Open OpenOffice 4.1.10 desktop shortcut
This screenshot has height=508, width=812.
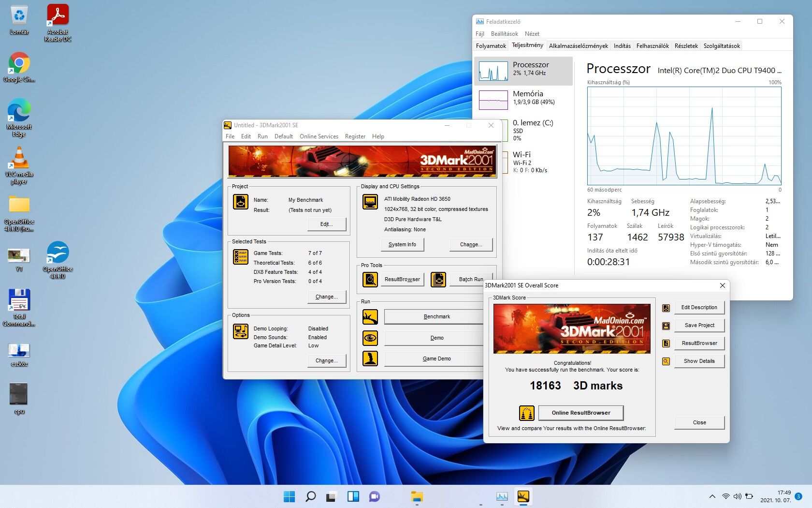tap(58, 260)
